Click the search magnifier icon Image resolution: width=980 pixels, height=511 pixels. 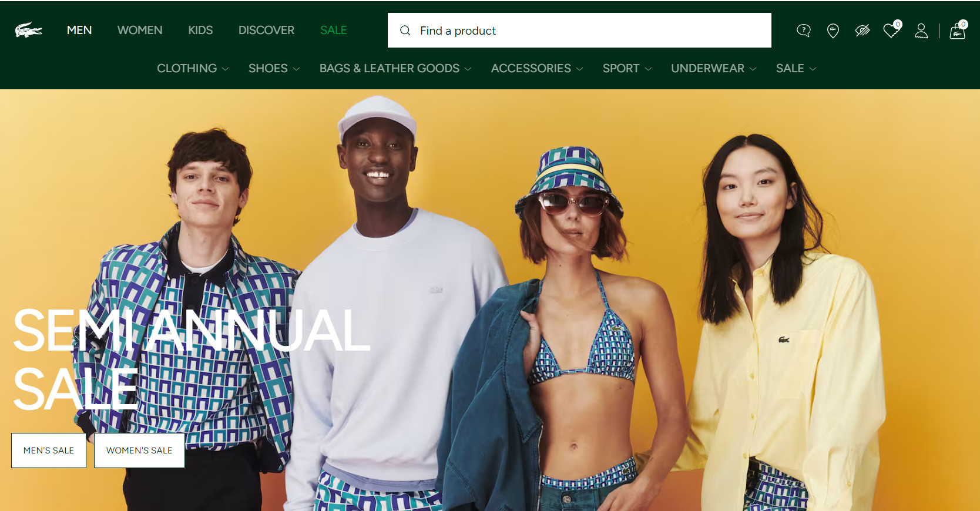pos(405,31)
